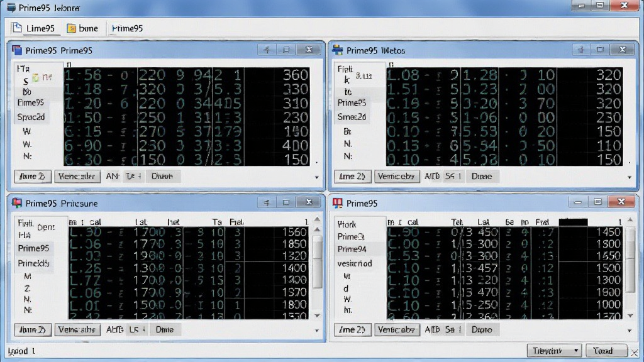644x362 pixels.
Task: Click scroll up arrow in Priesune window
Action: (x=317, y=219)
